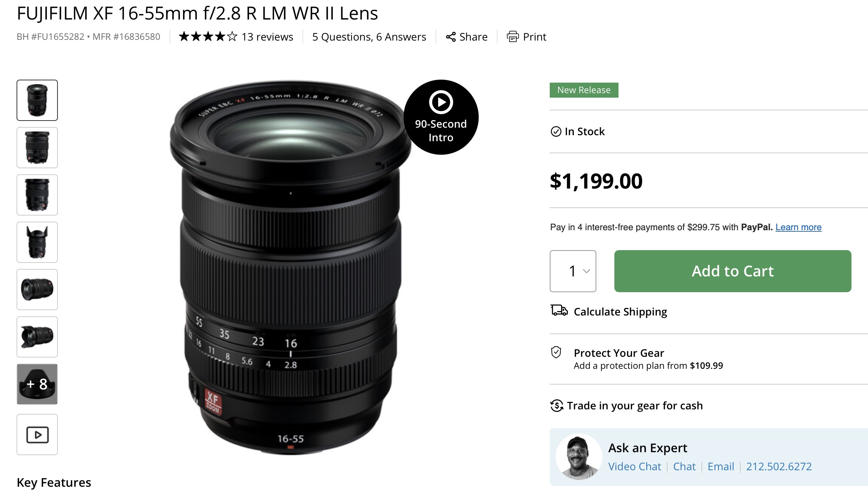Open the video gallery thumbnail icon
This screenshot has width=868, height=492.
tap(37, 435)
